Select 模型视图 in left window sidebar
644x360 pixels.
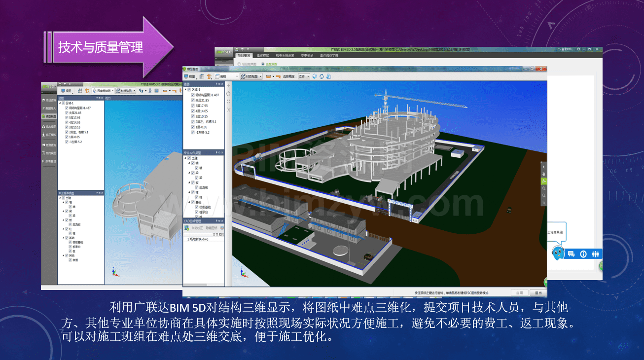tap(49, 116)
